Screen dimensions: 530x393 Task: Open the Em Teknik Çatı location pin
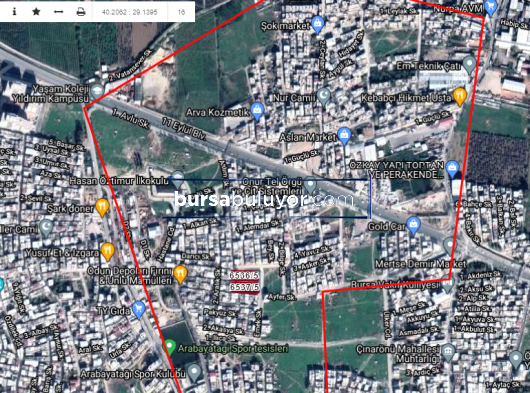[x=469, y=65]
